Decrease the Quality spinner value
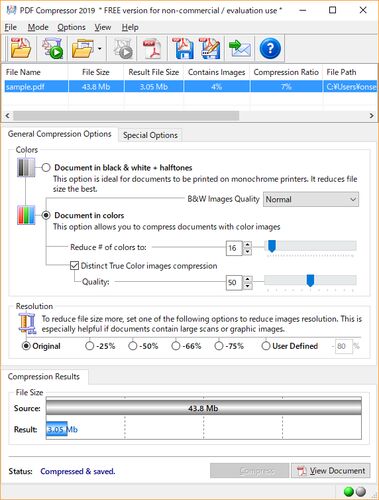Screen dimensions: 379x500 click(x=247, y=286)
